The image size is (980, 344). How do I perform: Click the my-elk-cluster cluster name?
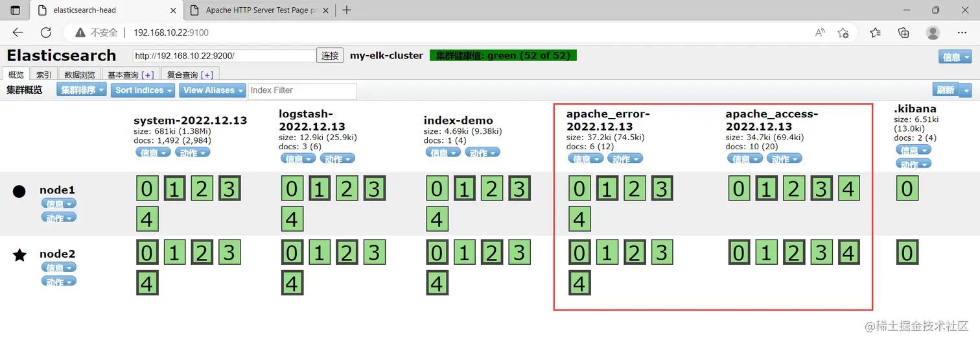coord(386,56)
